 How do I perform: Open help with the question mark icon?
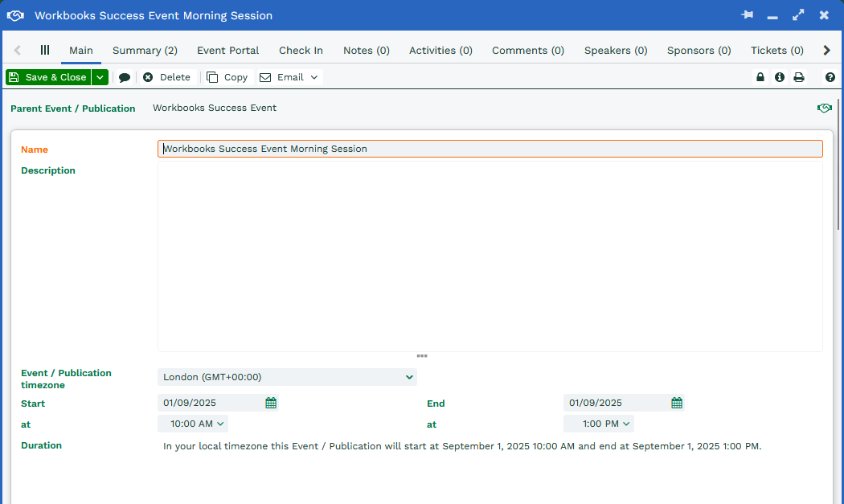point(830,77)
